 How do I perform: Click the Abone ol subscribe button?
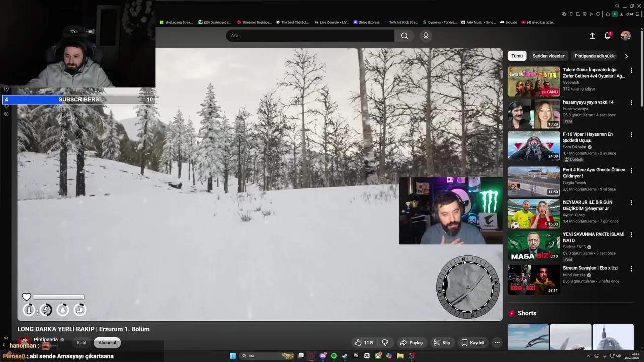[x=107, y=343]
